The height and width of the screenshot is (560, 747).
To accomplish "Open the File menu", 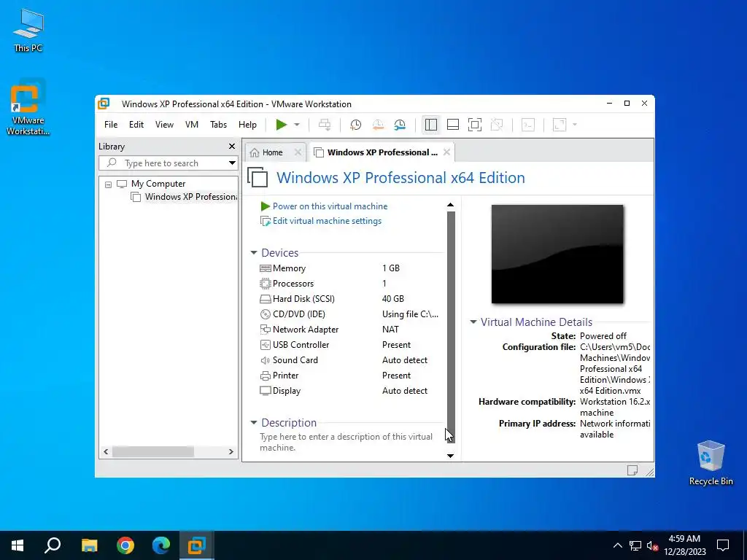I will [x=111, y=124].
